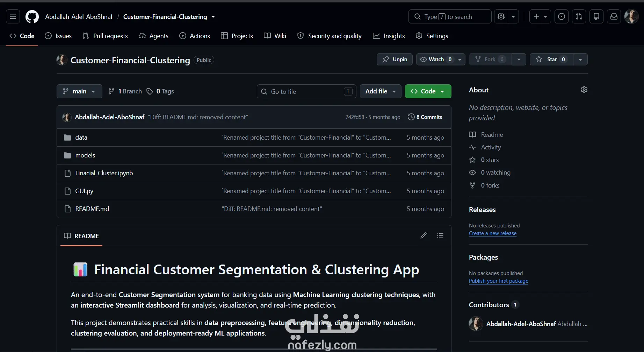
Task: View the 8 Commits history
Action: [425, 117]
